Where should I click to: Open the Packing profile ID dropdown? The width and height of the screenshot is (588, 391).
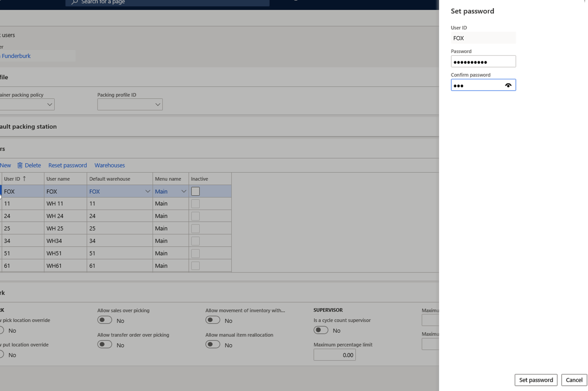(x=158, y=104)
